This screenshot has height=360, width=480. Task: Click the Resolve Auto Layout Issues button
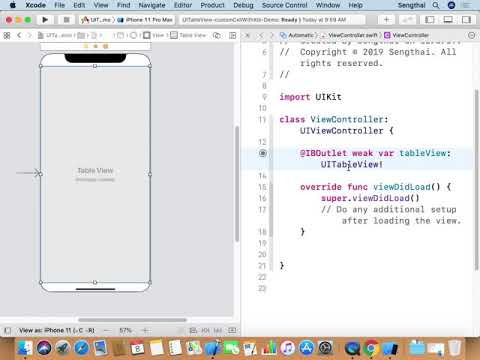(x=218, y=330)
